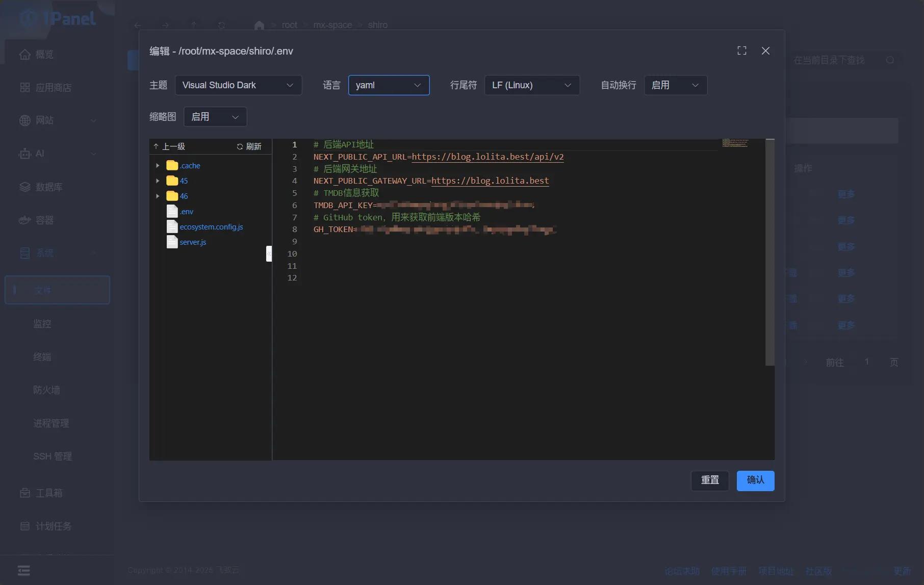
Task: Click the database stack icon
Action: tap(25, 187)
